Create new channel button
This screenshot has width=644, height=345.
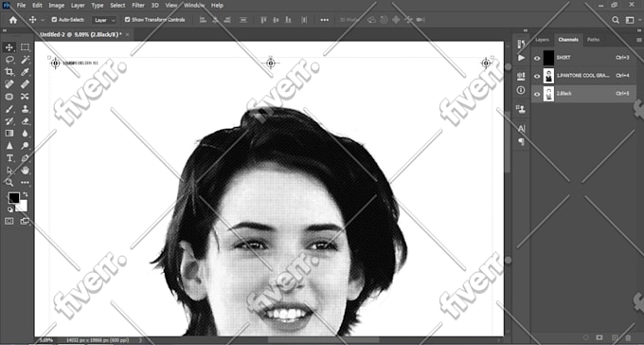coord(615,338)
